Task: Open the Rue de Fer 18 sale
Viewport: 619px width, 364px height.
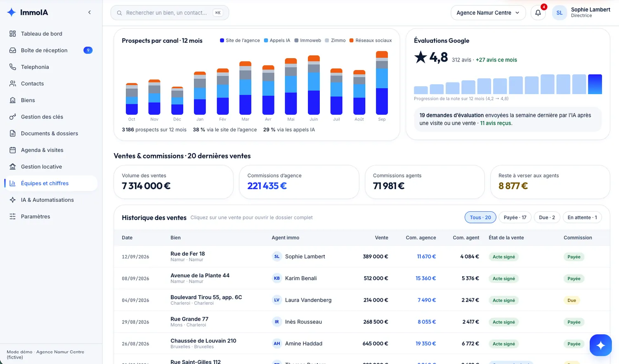Action: 361,257
